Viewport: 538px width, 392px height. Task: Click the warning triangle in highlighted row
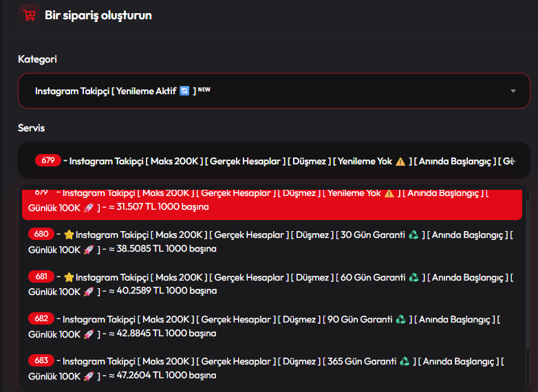coord(389,193)
